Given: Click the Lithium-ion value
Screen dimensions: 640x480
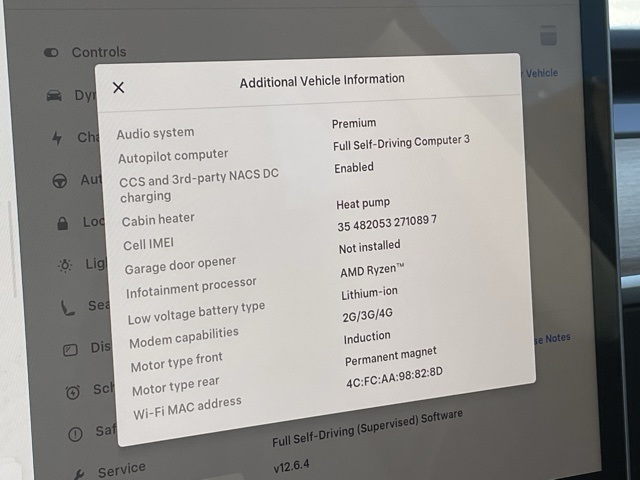Looking at the screenshot, I should click(369, 293).
